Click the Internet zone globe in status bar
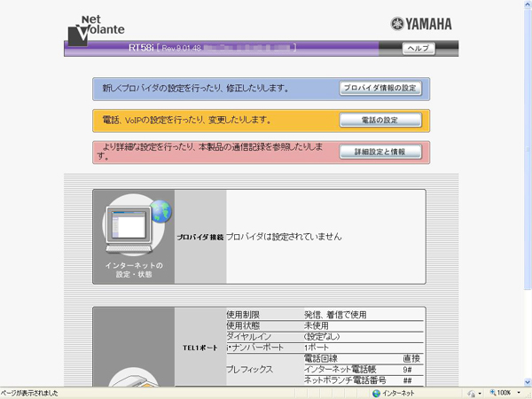 pyautogui.click(x=376, y=393)
